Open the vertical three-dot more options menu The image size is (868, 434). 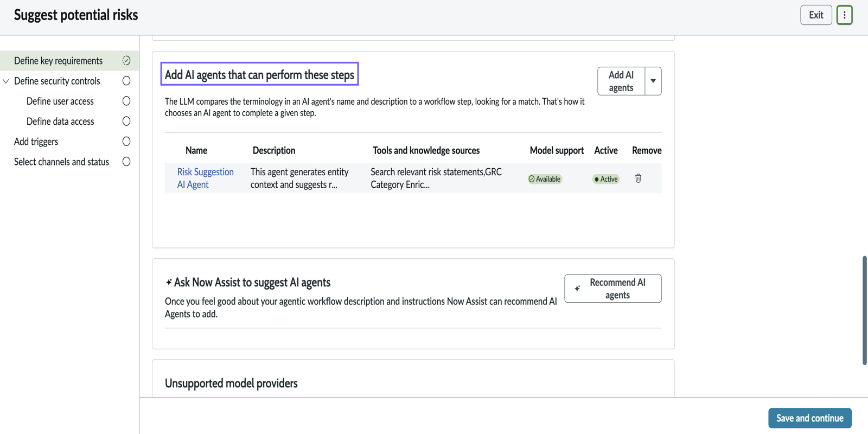pyautogui.click(x=844, y=15)
